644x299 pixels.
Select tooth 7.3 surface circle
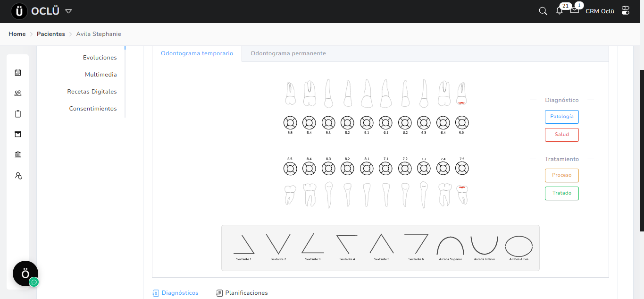[x=424, y=168]
